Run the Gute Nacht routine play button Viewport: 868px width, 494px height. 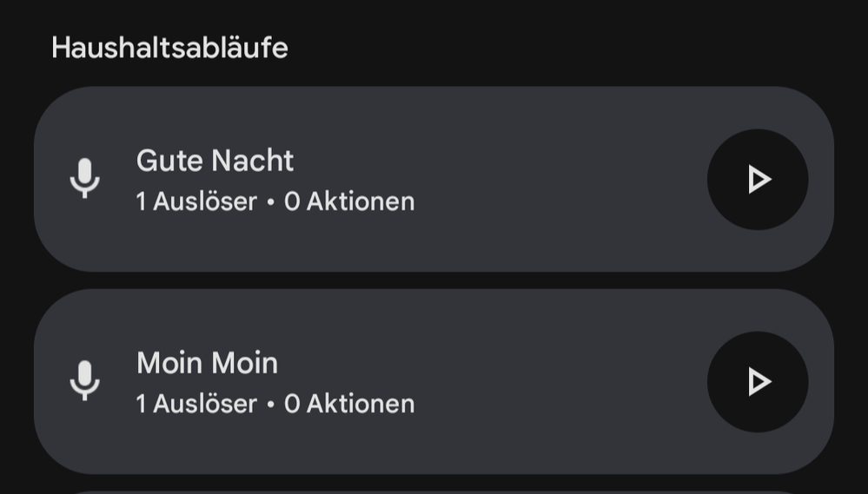click(757, 180)
